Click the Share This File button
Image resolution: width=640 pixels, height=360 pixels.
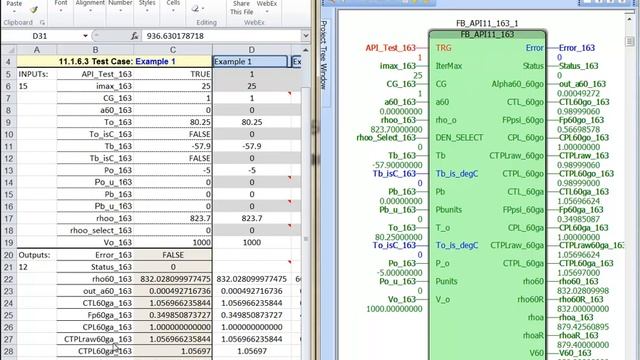point(241,8)
